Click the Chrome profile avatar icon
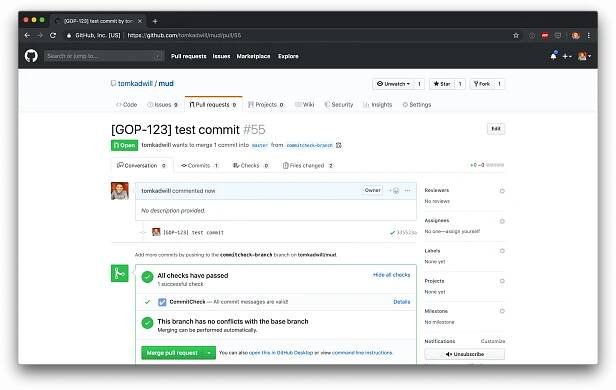 576,35
